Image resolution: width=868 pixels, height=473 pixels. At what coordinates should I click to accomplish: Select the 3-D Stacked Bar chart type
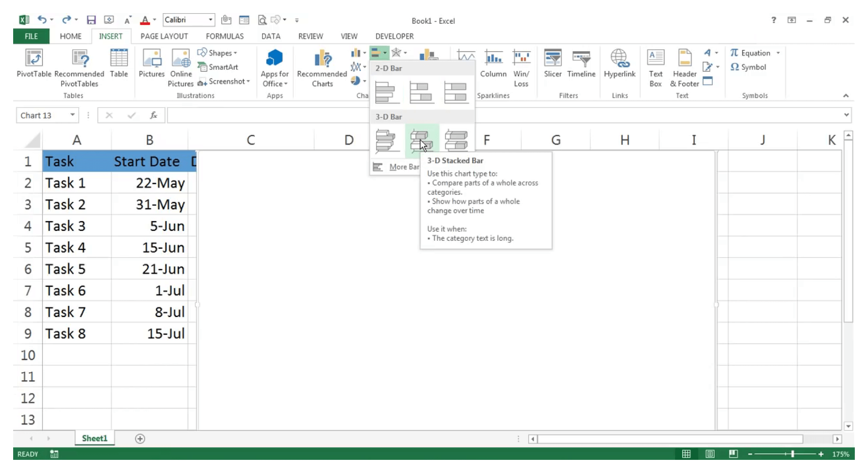(420, 140)
